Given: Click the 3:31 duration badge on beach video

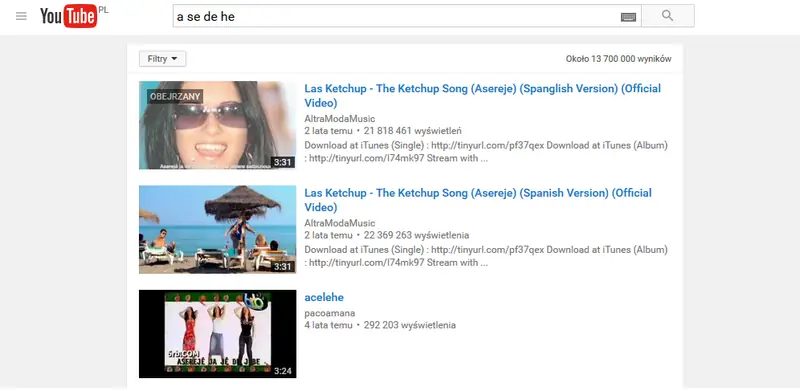Looking at the screenshot, I should (x=282, y=266).
